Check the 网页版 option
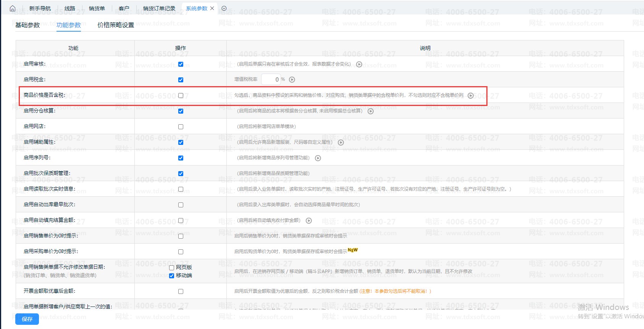This screenshot has height=329, width=644. tap(172, 268)
